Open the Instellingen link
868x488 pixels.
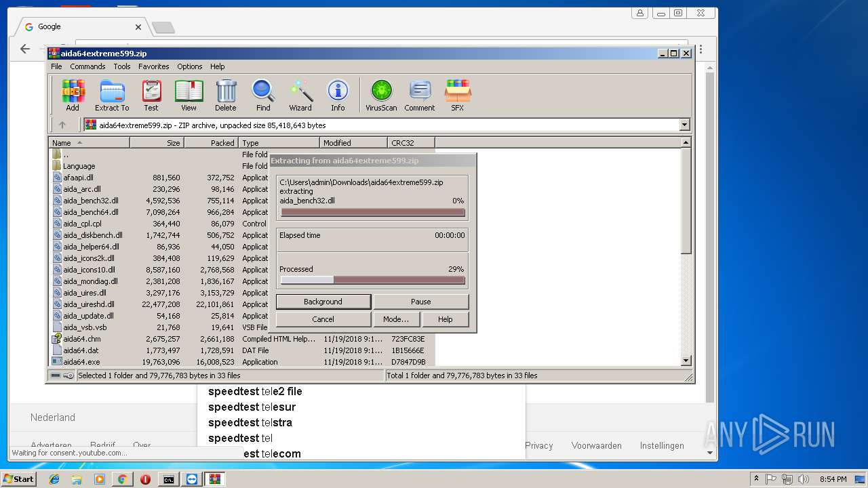coord(662,445)
